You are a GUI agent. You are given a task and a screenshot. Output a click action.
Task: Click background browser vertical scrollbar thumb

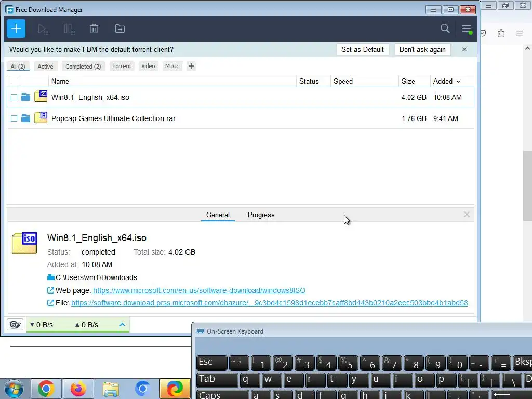click(528, 185)
